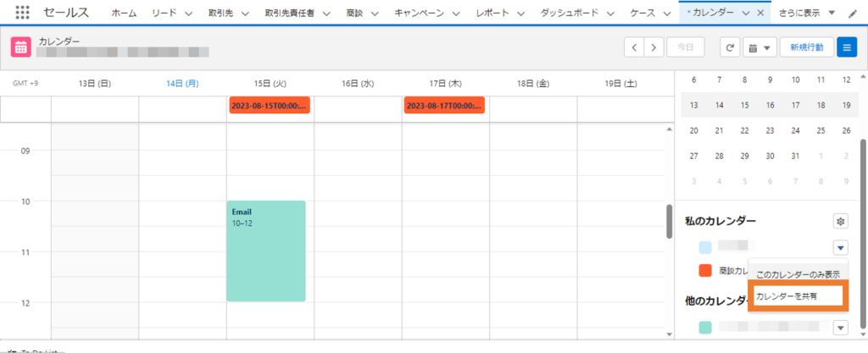This screenshot has height=353, width=868.
Task: Open 2023-08-15 all-day event
Action: pos(270,105)
